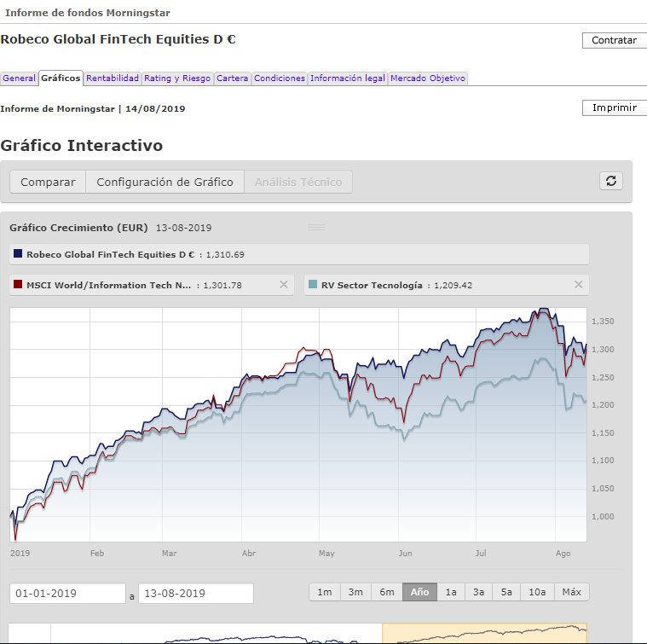Set chart range to 3m
Image resolution: width=647 pixels, height=644 pixels.
tap(355, 592)
